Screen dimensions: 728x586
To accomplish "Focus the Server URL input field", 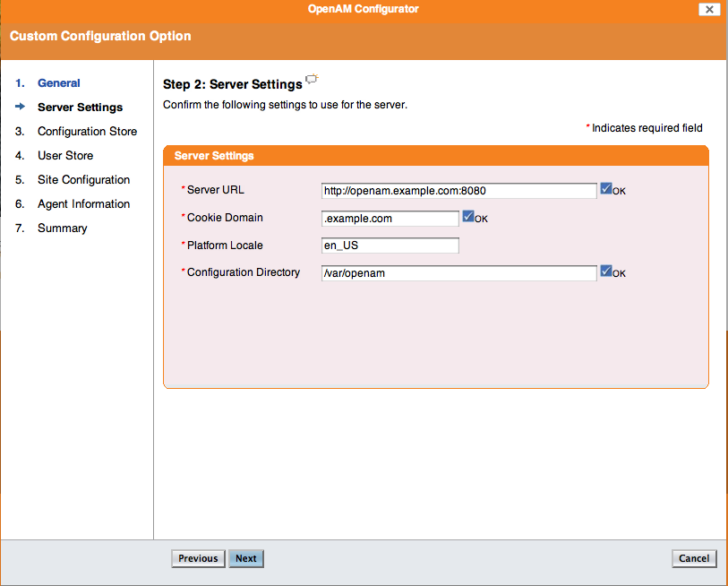I will (x=458, y=191).
